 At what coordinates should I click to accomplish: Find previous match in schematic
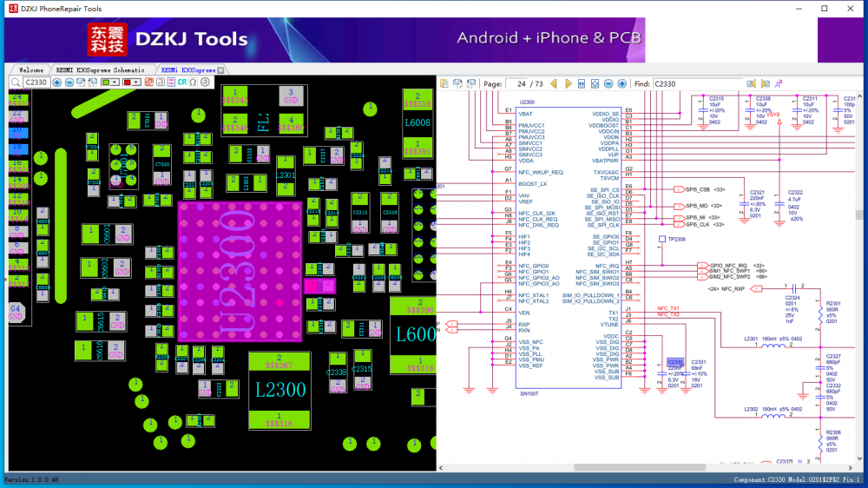[x=751, y=83]
